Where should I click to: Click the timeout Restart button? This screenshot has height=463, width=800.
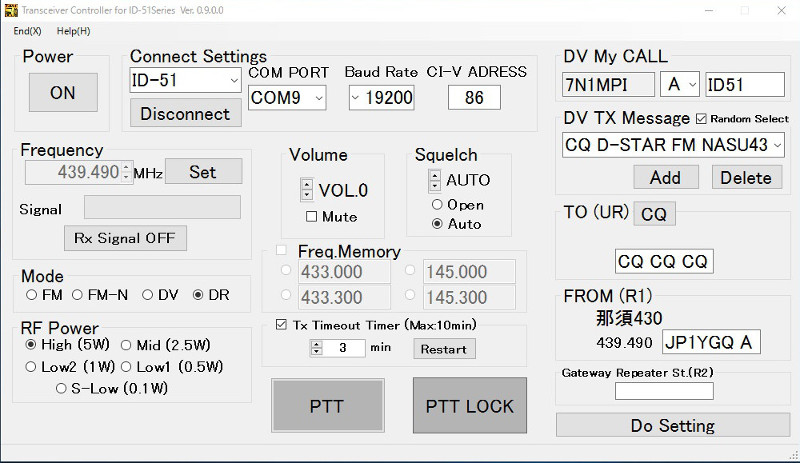tap(444, 349)
